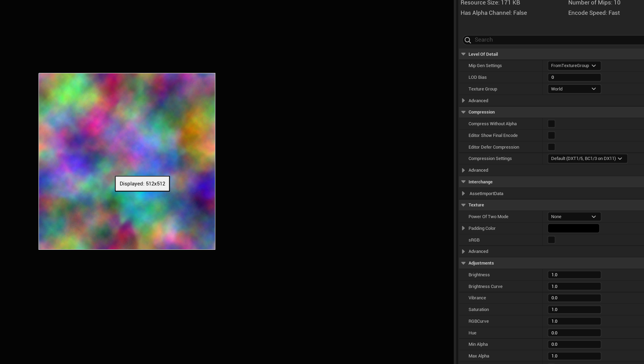Image resolution: width=644 pixels, height=364 pixels.
Task: Click the search magnifier icon
Action: tap(468, 40)
